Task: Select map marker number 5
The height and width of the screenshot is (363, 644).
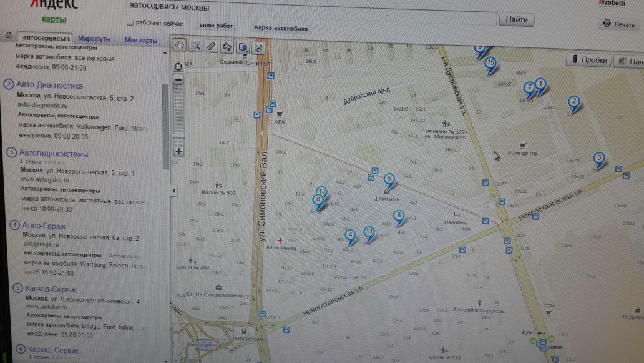Action: point(389,181)
